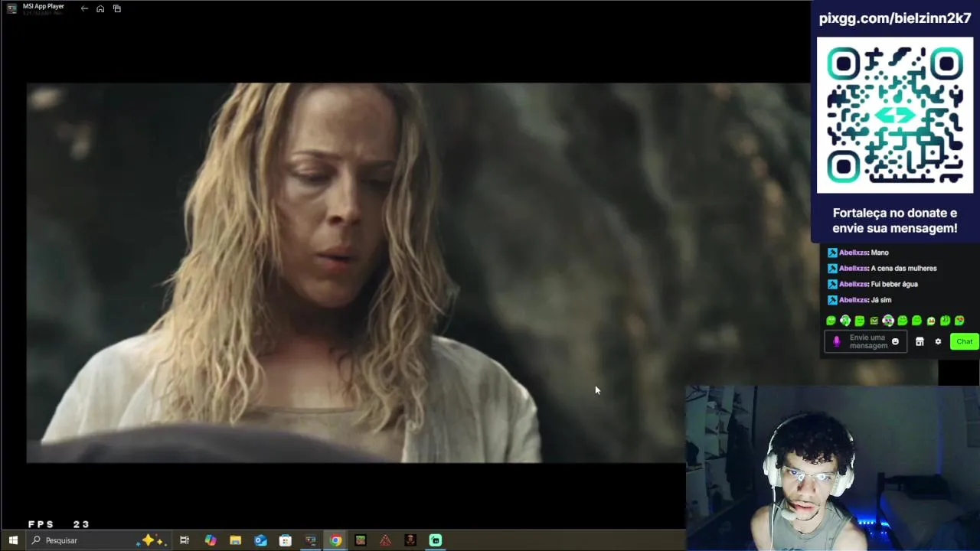This screenshot has width=980, height=551.
Task: Click Abelixzs username on 'Mano' message
Action: point(853,253)
